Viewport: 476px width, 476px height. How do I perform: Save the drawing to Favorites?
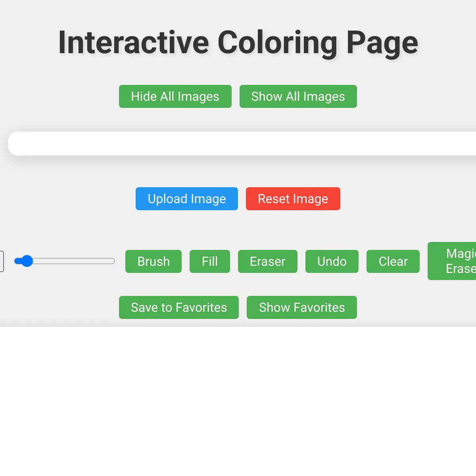pyautogui.click(x=178, y=307)
